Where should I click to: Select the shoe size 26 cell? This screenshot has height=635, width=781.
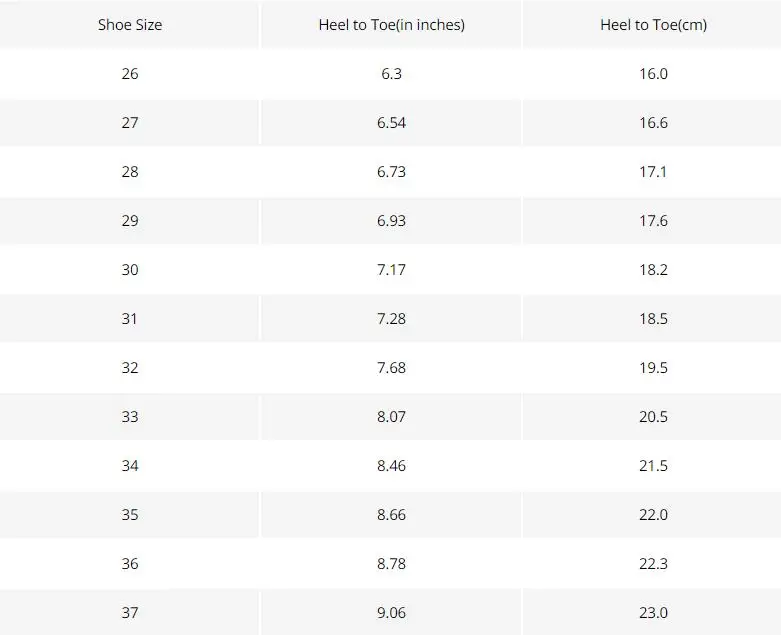tap(130, 74)
